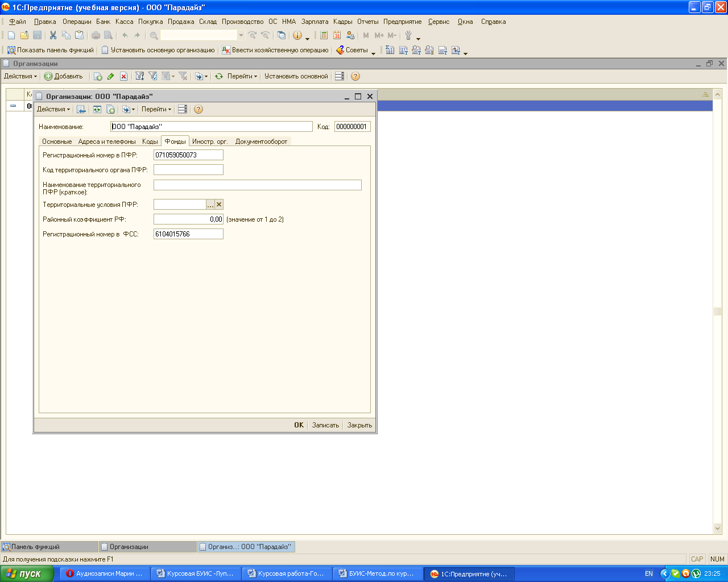Click the Refresh list green arrows icon

coord(219,76)
